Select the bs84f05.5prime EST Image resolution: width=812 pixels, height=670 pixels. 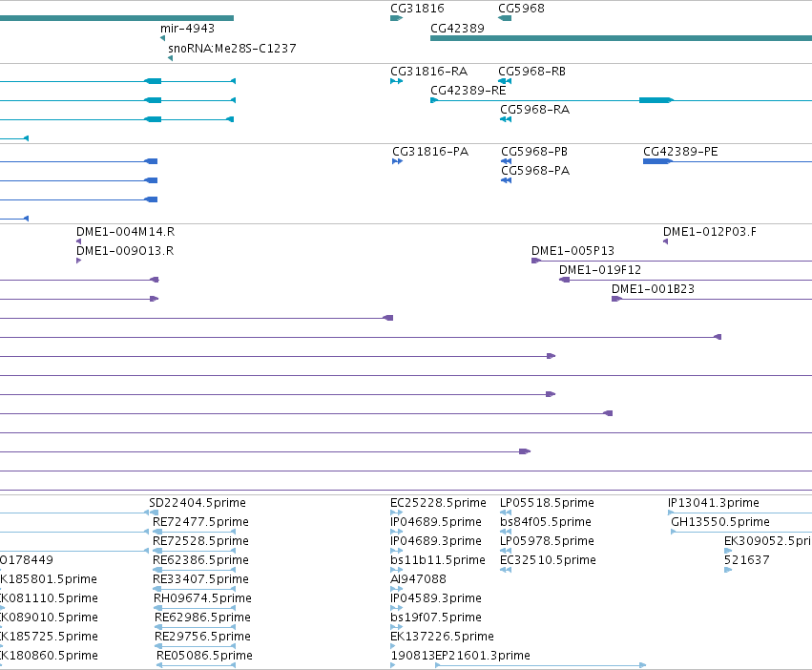(x=545, y=522)
